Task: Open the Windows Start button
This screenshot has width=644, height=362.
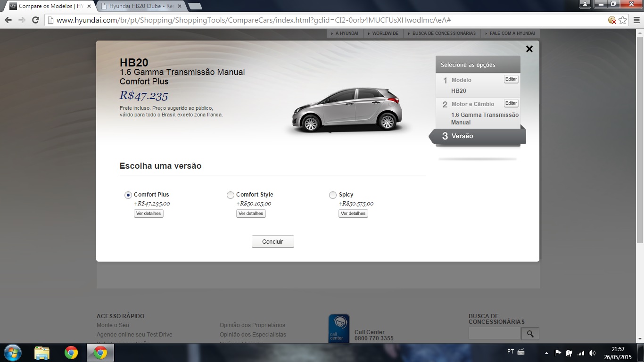Action: (x=12, y=353)
